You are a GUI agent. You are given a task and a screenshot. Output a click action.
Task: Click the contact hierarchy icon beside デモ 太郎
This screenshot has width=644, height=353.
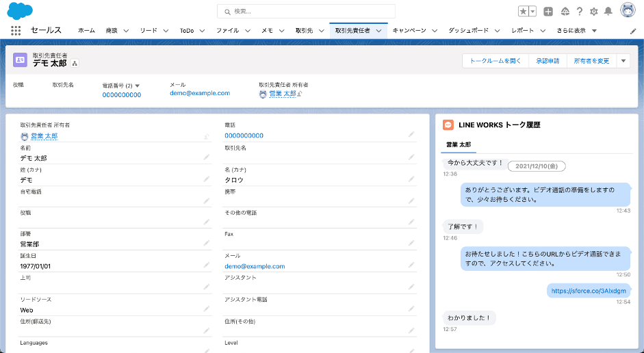point(75,64)
